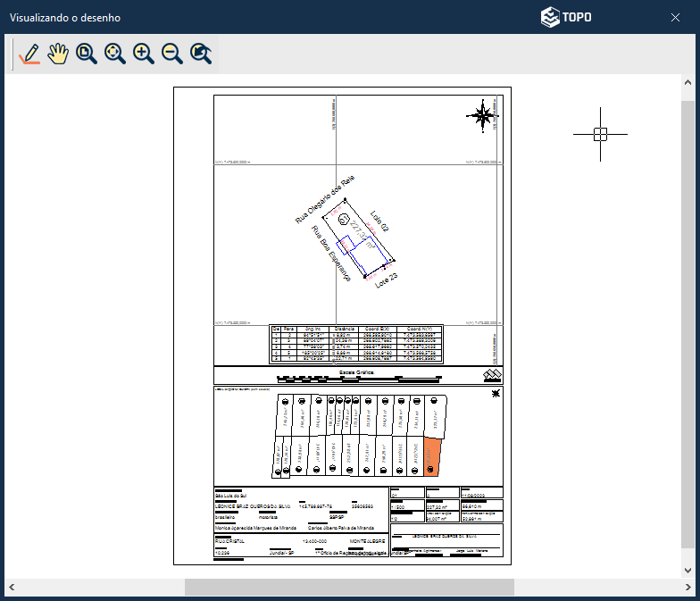Select the orange highlighted lot
Screen dimensions: 700x601
click(x=433, y=457)
